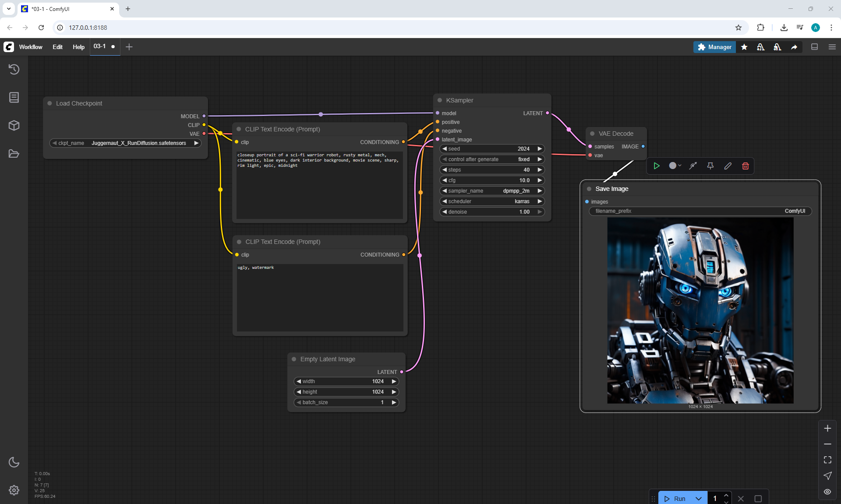Open the Edit menu
Viewport: 841px width, 504px height.
(57, 47)
